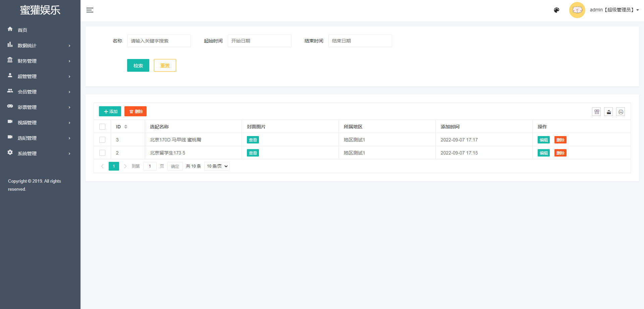The image size is (644, 309).
Task: Expand the admin user dropdown menu
Action: pyautogui.click(x=614, y=10)
